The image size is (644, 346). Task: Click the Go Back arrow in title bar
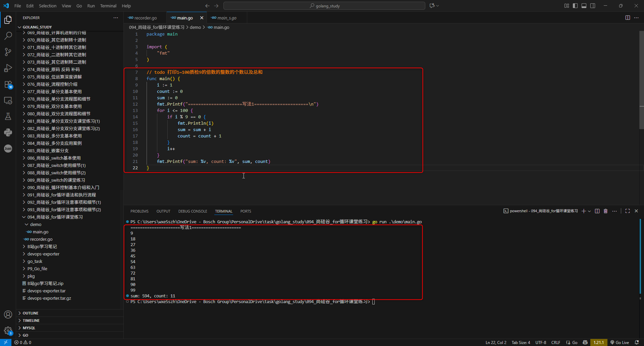click(207, 6)
